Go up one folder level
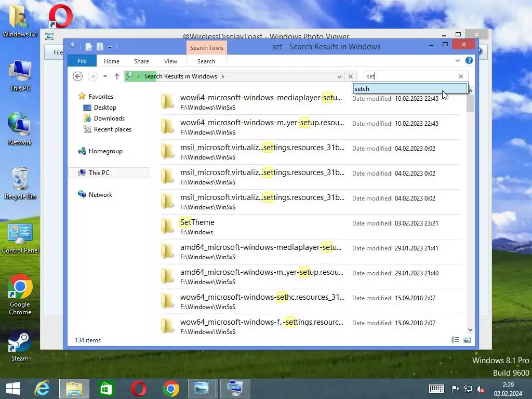This screenshot has height=399, width=532. (117, 76)
